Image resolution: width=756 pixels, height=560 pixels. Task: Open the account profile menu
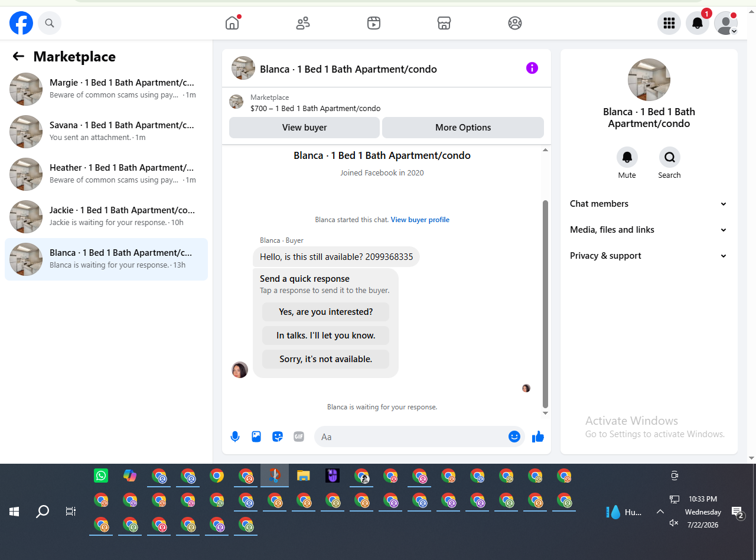tap(726, 23)
